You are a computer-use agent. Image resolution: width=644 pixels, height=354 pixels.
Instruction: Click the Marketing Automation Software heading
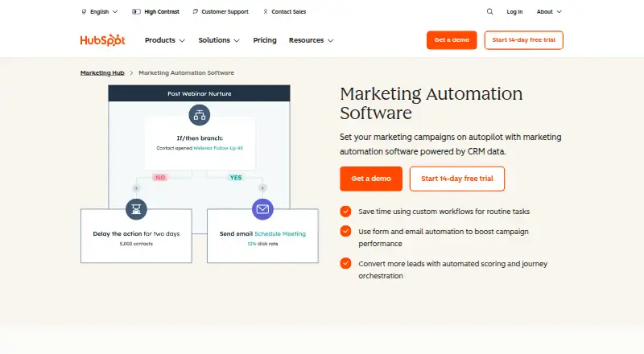pyautogui.click(x=431, y=103)
